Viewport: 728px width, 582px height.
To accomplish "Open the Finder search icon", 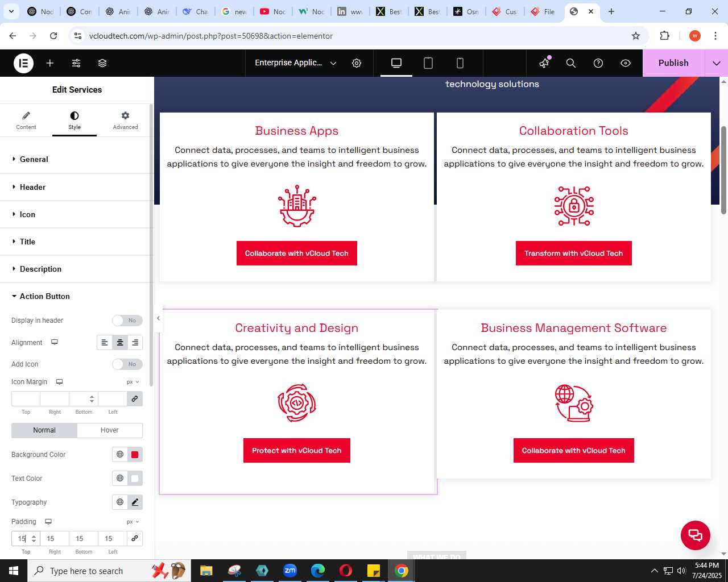I will click(571, 63).
